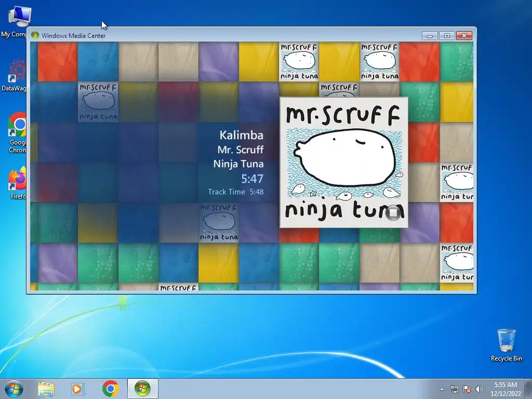
Task: Maximize the Windows Media Center window
Action: 447,36
